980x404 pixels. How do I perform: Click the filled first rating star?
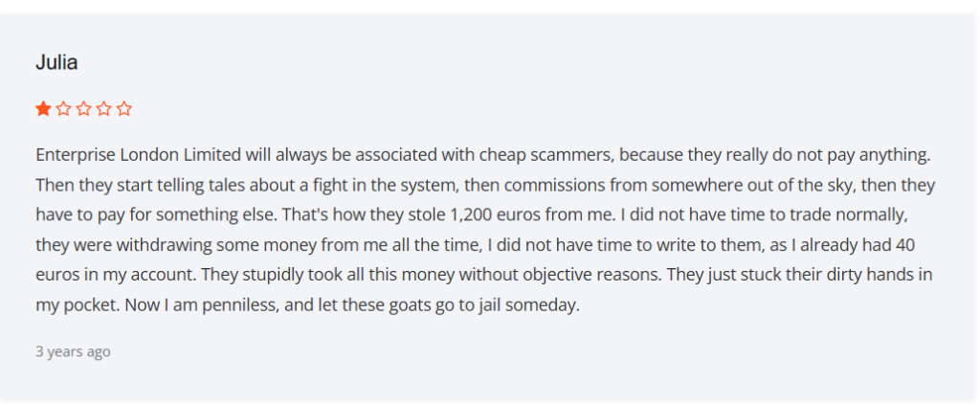(x=43, y=109)
